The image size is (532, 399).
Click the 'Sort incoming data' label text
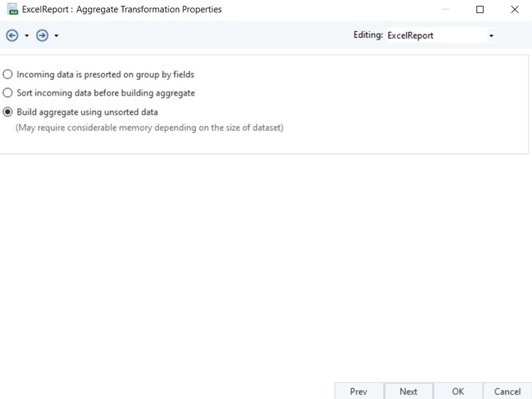(x=106, y=93)
